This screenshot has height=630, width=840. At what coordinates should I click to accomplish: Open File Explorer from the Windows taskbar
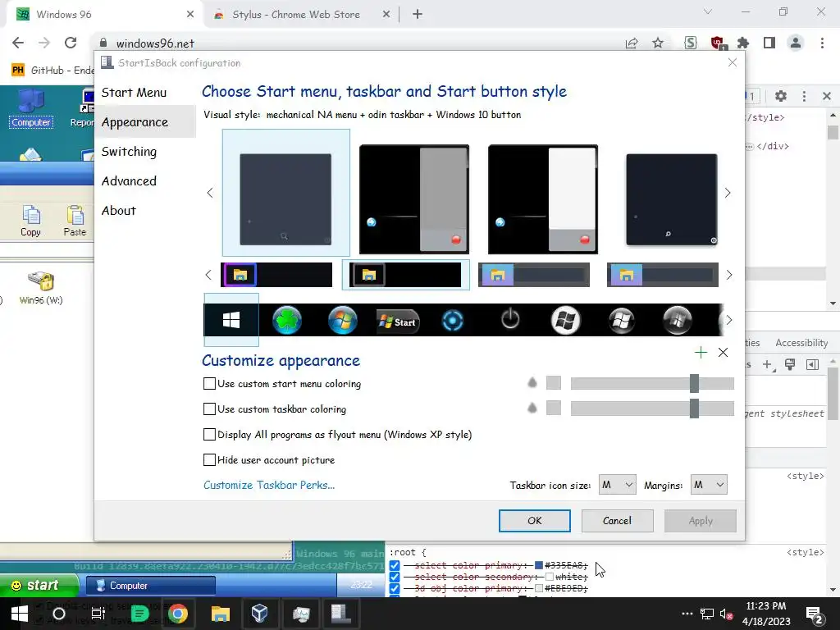(x=220, y=614)
